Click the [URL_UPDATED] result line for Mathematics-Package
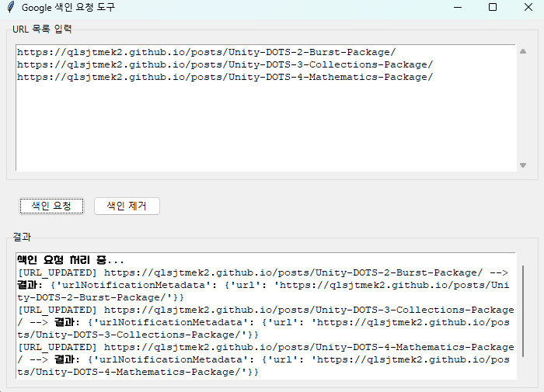The height and width of the screenshot is (392, 544). point(266,347)
